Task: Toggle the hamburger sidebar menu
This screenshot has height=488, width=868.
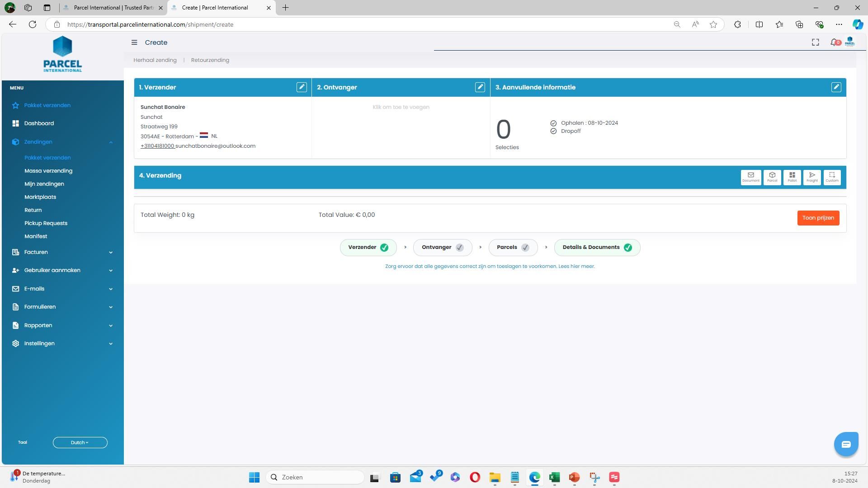Action: [x=134, y=42]
